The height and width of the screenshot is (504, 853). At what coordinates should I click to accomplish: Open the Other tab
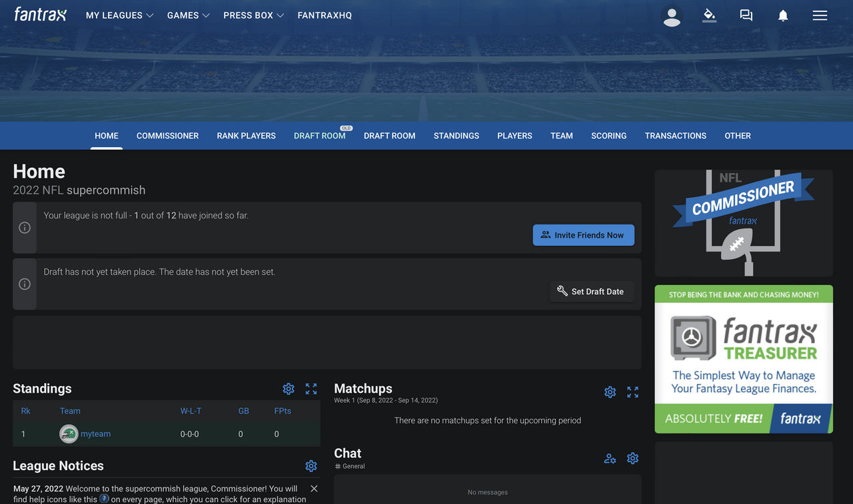click(x=738, y=136)
